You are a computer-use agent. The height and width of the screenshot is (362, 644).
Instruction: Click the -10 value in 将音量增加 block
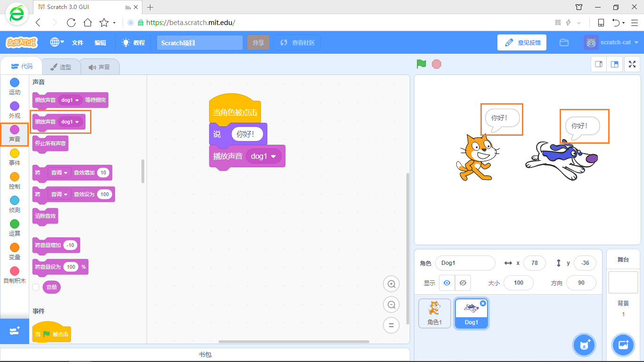click(x=71, y=245)
